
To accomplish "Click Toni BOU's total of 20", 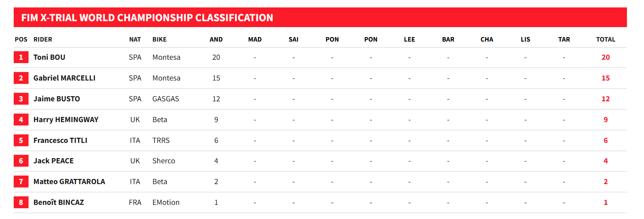I will (x=605, y=58).
